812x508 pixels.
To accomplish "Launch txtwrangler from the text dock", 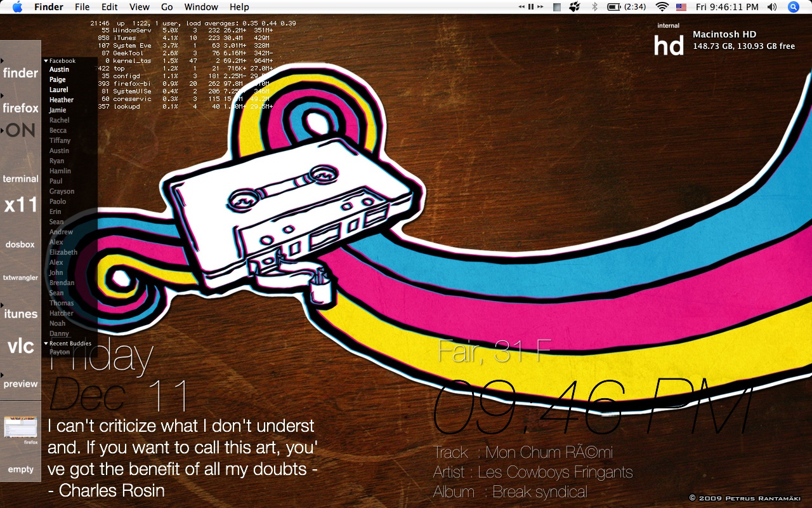I will click(20, 277).
